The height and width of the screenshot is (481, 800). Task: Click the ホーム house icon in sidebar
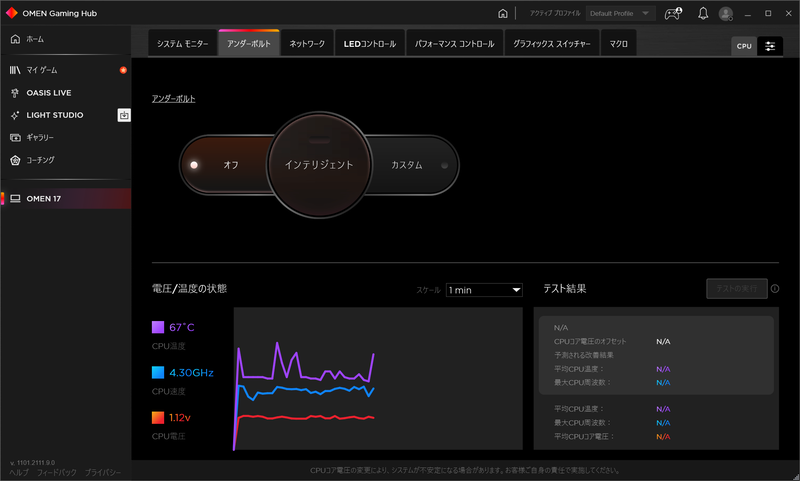click(15, 39)
